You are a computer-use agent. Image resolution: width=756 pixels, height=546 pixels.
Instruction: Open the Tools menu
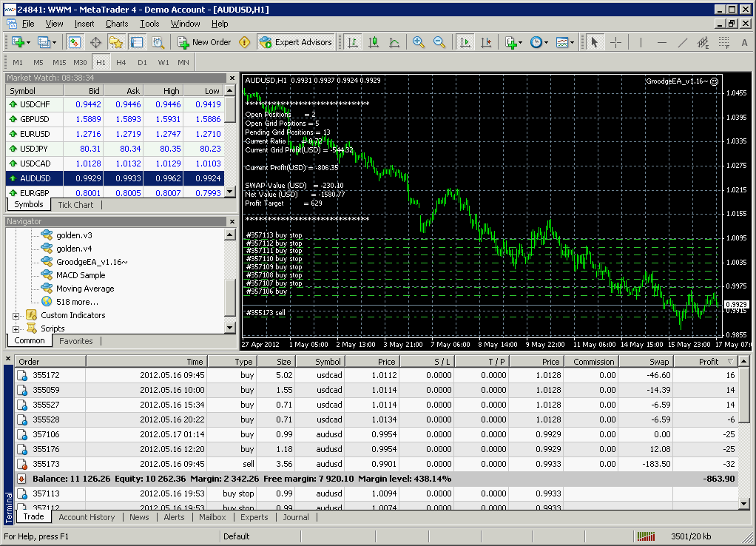[x=149, y=24]
